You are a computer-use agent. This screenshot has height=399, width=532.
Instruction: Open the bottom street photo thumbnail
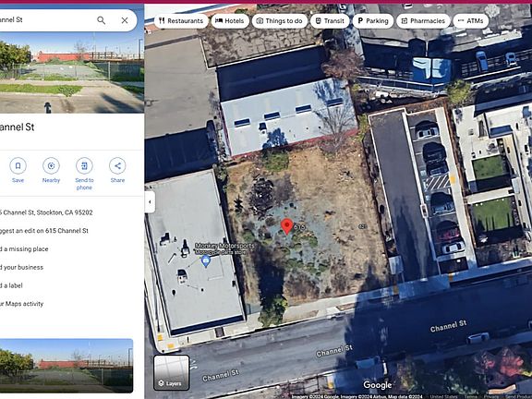[x=66, y=366]
